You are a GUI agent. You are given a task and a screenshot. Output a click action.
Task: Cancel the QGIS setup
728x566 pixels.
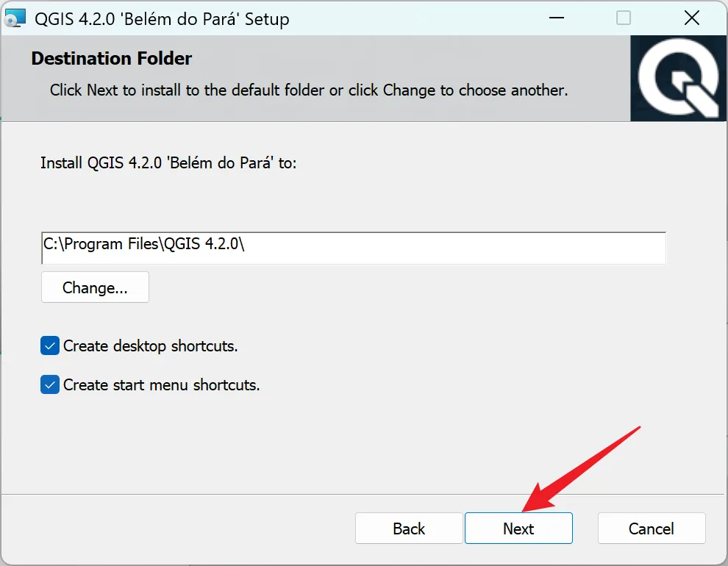[x=652, y=528]
